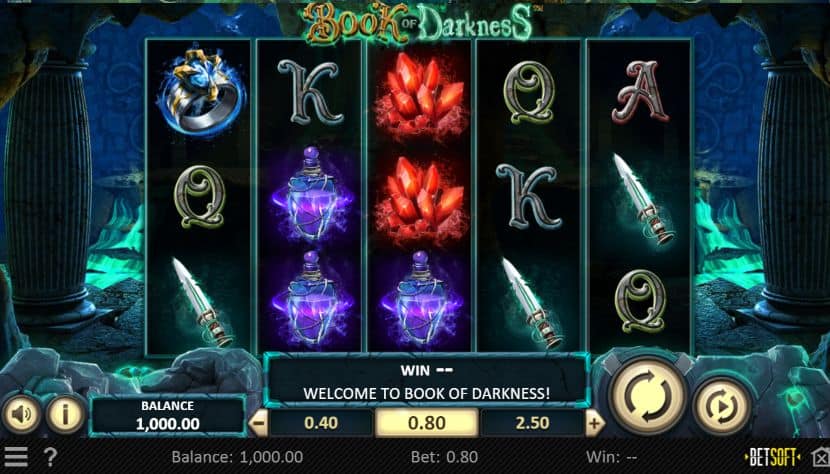Viewport: 830px width, 474px height.
Task: Start autoplay with the smaller round button
Action: (723, 406)
